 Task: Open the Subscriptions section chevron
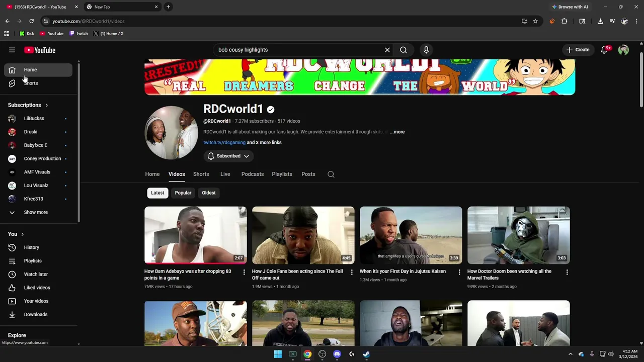pyautogui.click(x=47, y=105)
